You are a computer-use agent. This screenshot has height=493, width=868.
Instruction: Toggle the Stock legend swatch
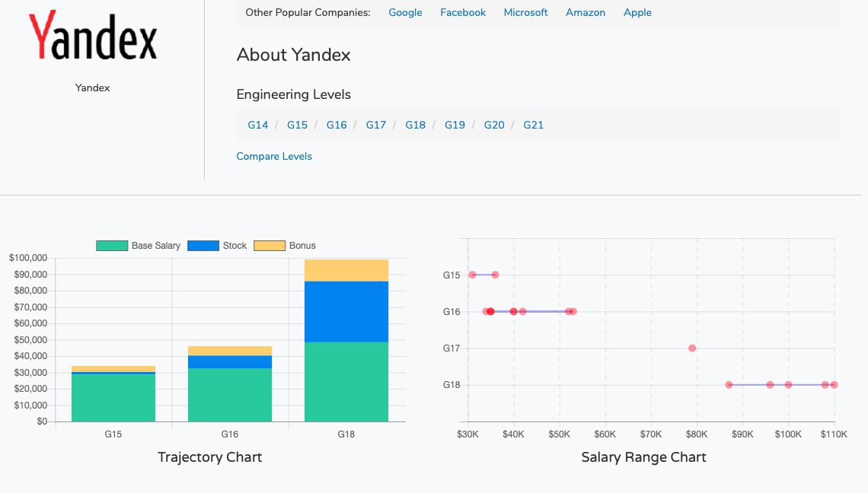coord(203,246)
